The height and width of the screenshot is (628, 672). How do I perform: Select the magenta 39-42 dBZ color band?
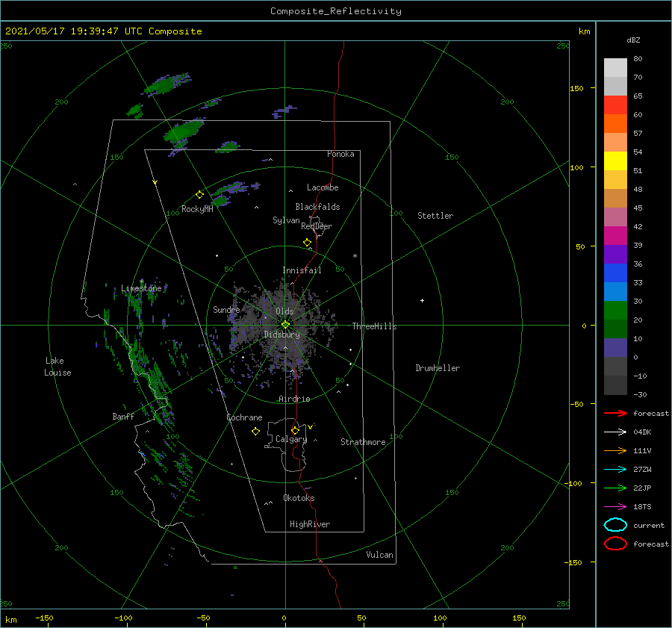tap(615, 236)
